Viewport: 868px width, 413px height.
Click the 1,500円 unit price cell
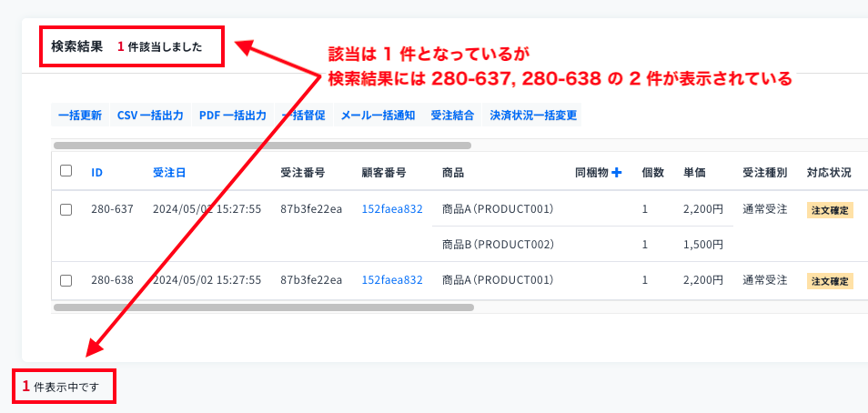tap(703, 244)
